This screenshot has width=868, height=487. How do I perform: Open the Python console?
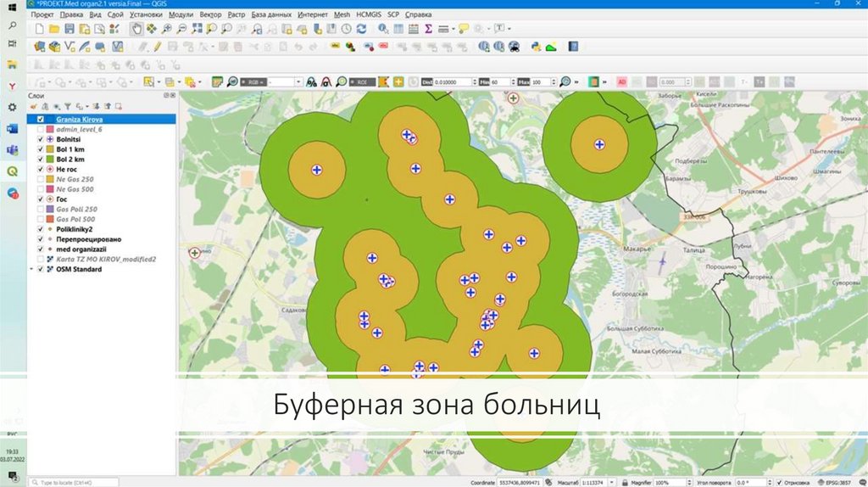(x=536, y=48)
